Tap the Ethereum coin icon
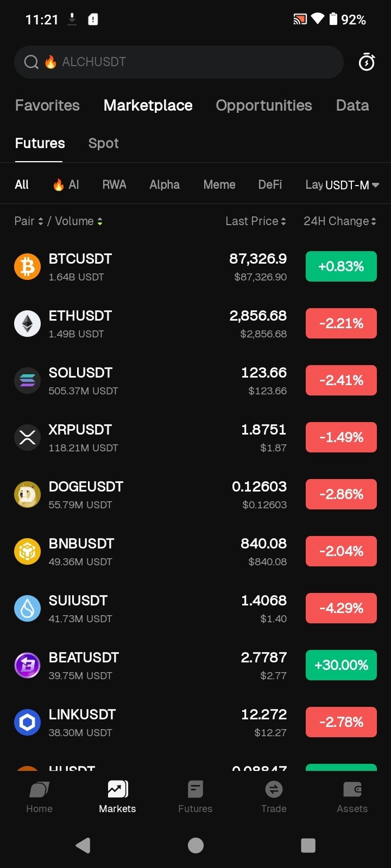Screen dimensions: 391x868 point(27,324)
